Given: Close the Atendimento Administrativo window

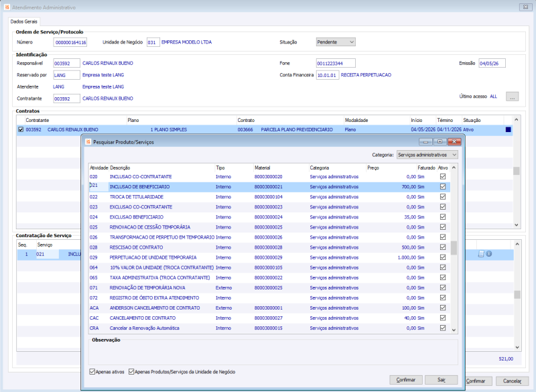Looking at the screenshot, I should 525,7.
